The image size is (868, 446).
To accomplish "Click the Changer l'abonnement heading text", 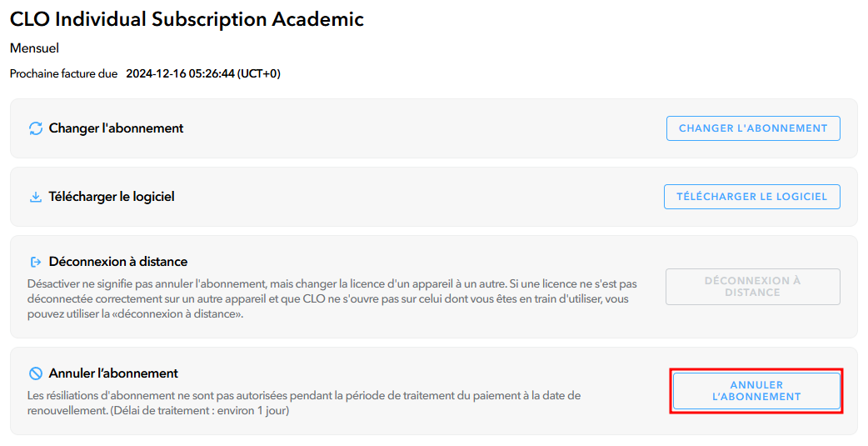I will pos(117,128).
